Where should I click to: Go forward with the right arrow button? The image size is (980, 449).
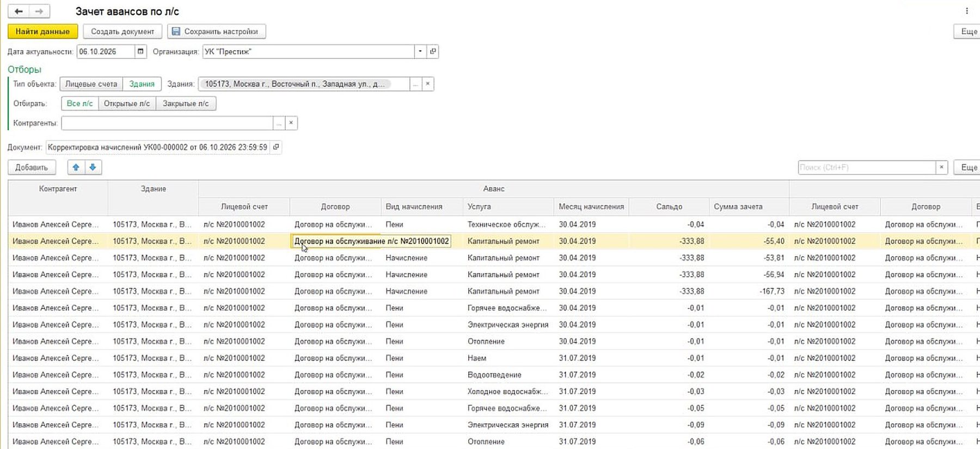coord(39,11)
